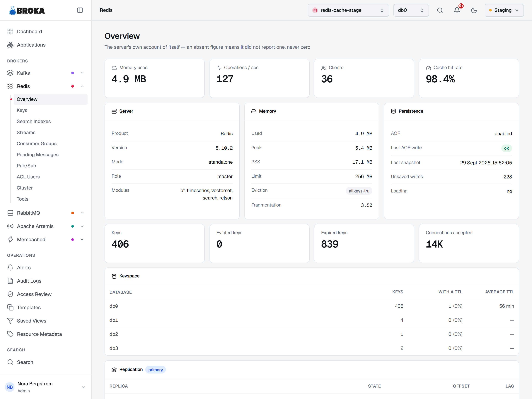Screen dimensions: 532x399
Task: Click the BROKA flask logo
Action: (27, 10)
